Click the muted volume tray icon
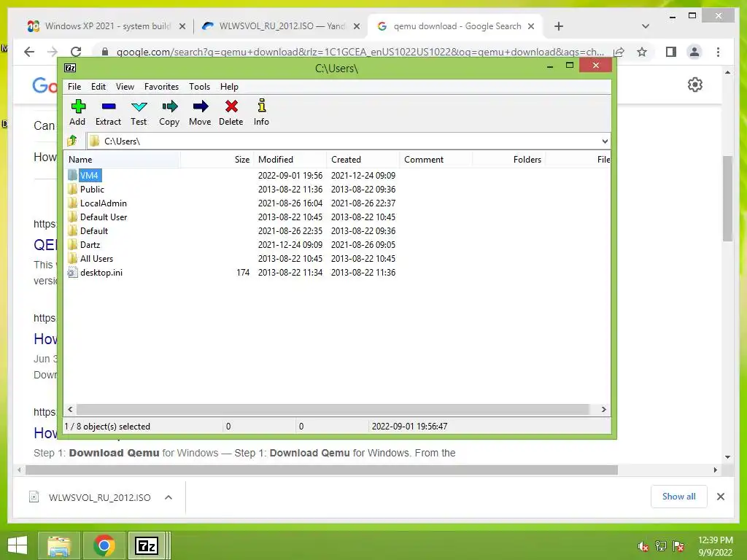The image size is (747, 560). [x=643, y=546]
